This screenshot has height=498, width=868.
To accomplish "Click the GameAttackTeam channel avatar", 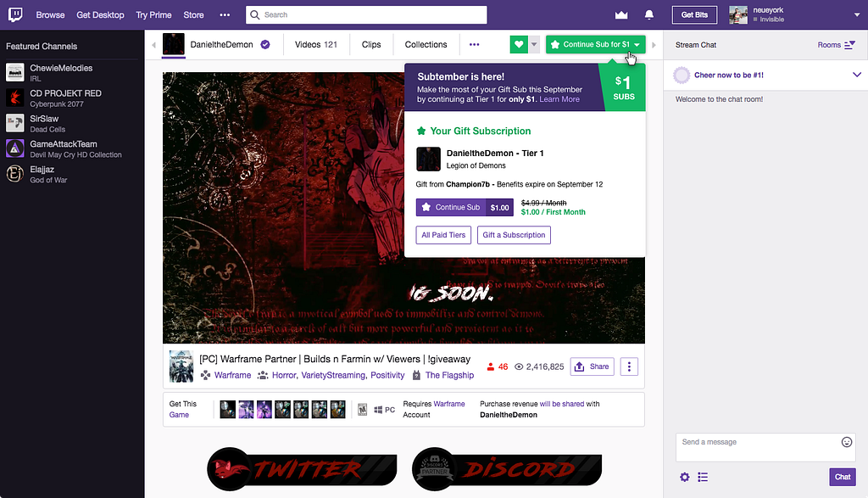I will (x=15, y=148).
